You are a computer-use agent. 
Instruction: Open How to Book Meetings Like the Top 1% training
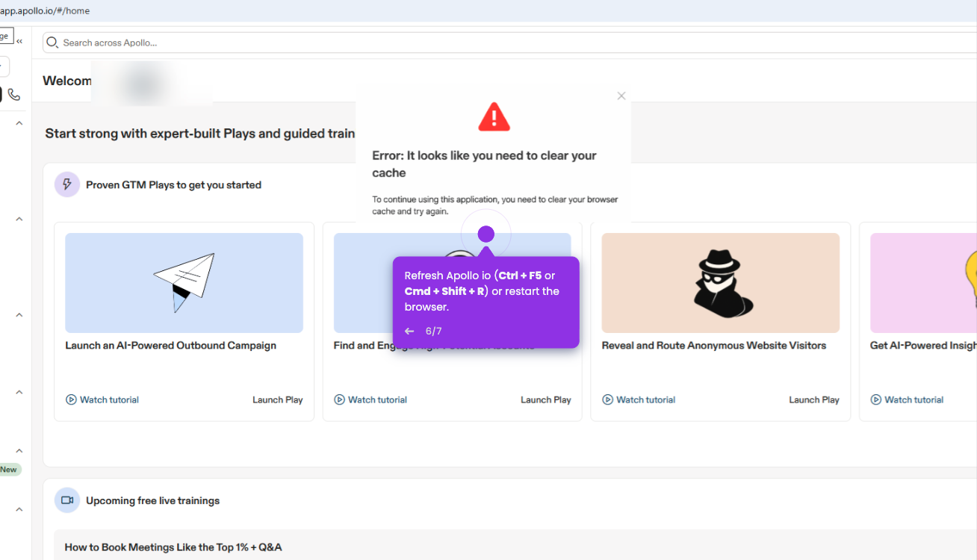pos(173,547)
